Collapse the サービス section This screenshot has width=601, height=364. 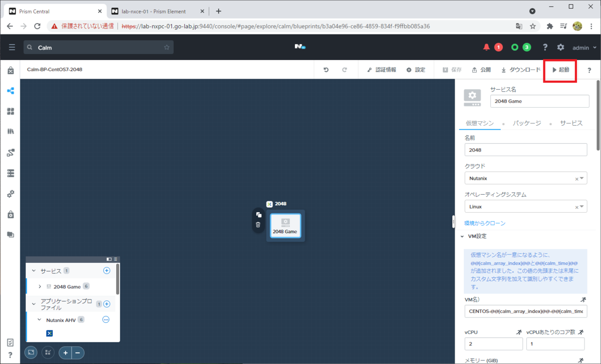click(x=34, y=271)
